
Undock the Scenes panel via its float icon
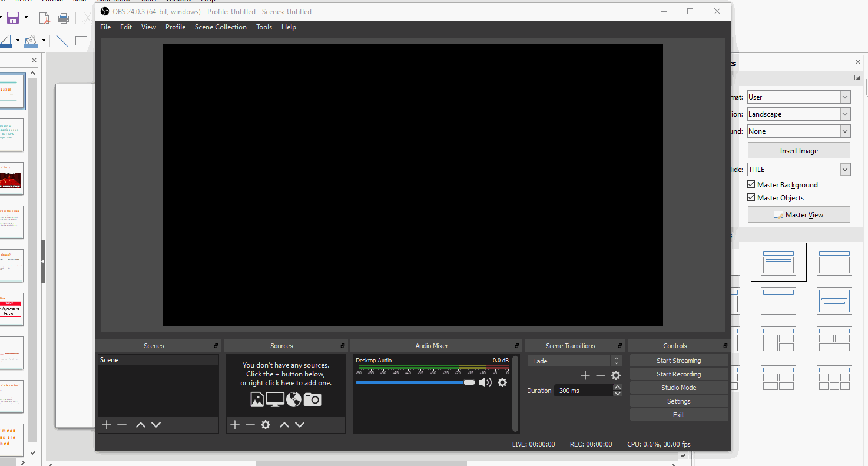(x=216, y=346)
